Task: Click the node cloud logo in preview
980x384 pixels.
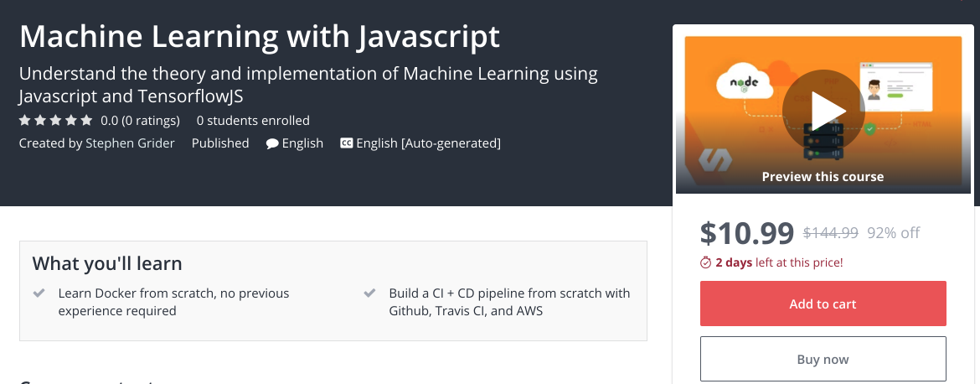Action: coord(743,84)
